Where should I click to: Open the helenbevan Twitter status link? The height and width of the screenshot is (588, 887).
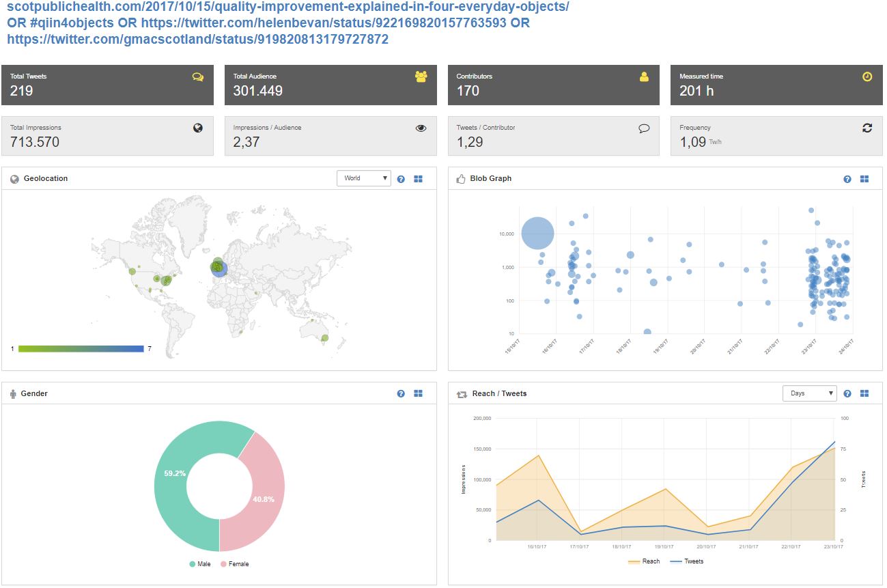tap(335, 23)
